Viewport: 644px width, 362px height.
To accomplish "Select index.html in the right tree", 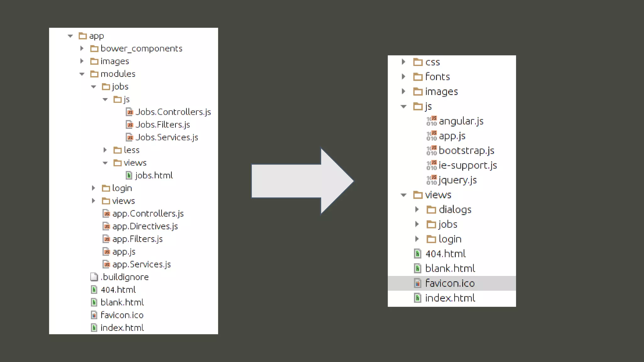I will (x=450, y=298).
